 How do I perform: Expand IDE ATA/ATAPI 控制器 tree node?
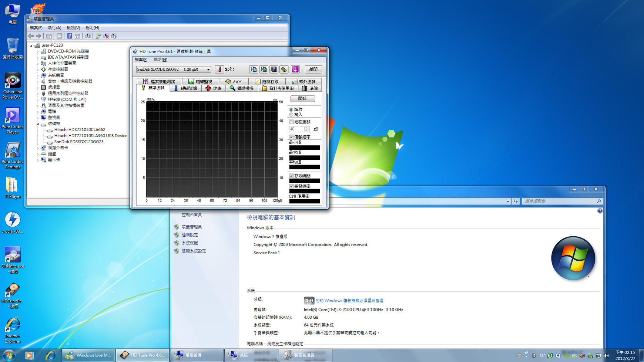[x=38, y=57]
